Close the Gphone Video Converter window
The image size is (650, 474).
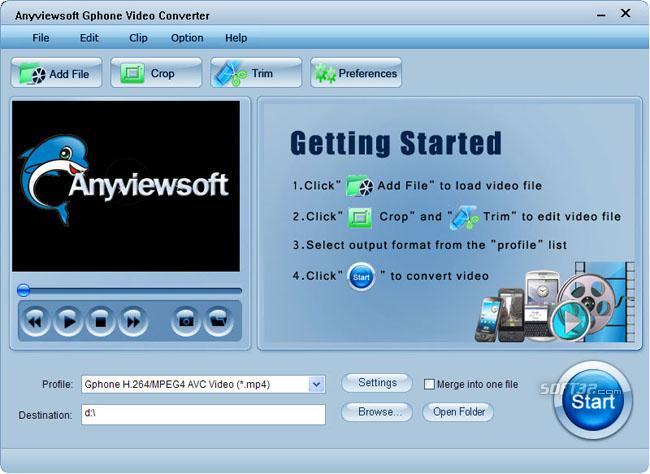point(625,13)
